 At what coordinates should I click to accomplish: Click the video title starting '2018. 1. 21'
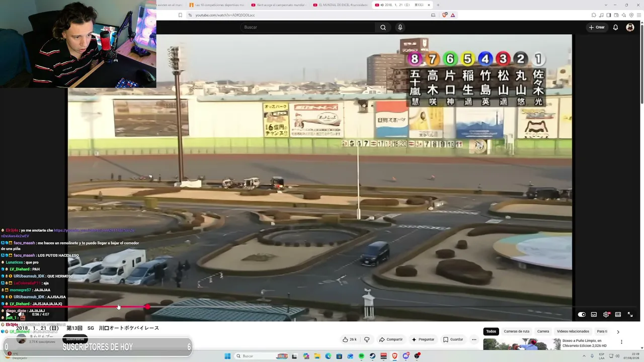87,328
